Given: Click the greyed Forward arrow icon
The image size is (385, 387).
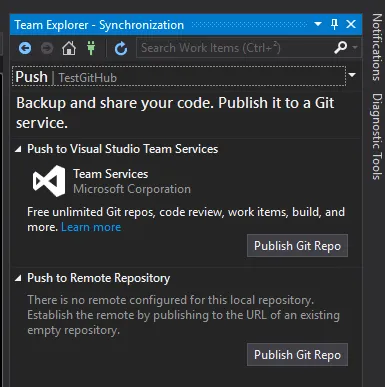Looking at the screenshot, I should point(47,48).
